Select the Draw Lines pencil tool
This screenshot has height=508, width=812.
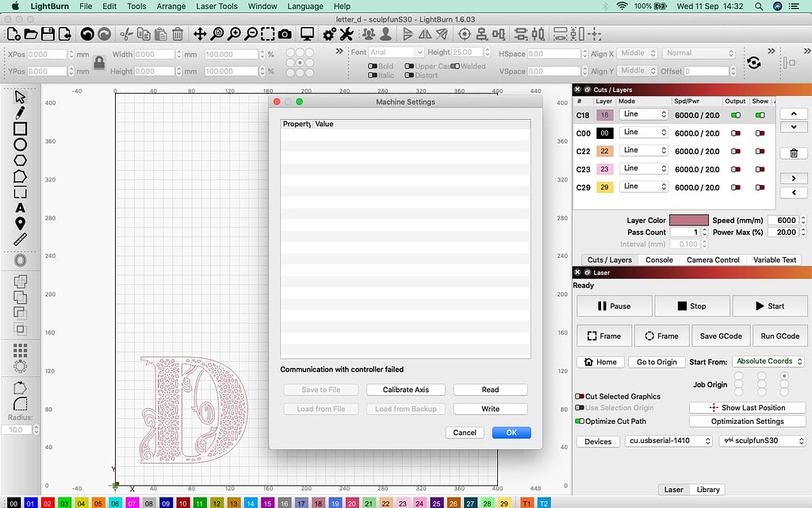21,113
